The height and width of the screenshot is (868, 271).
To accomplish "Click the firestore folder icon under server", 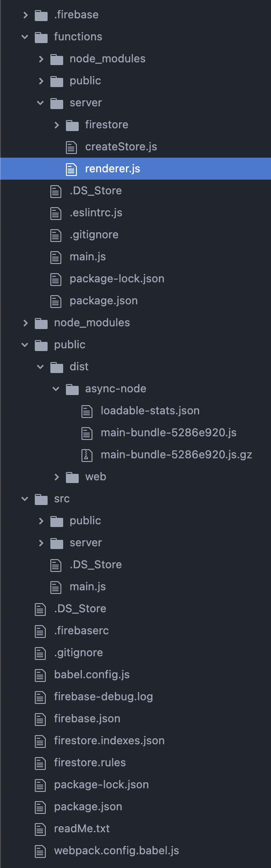I will [x=72, y=125].
